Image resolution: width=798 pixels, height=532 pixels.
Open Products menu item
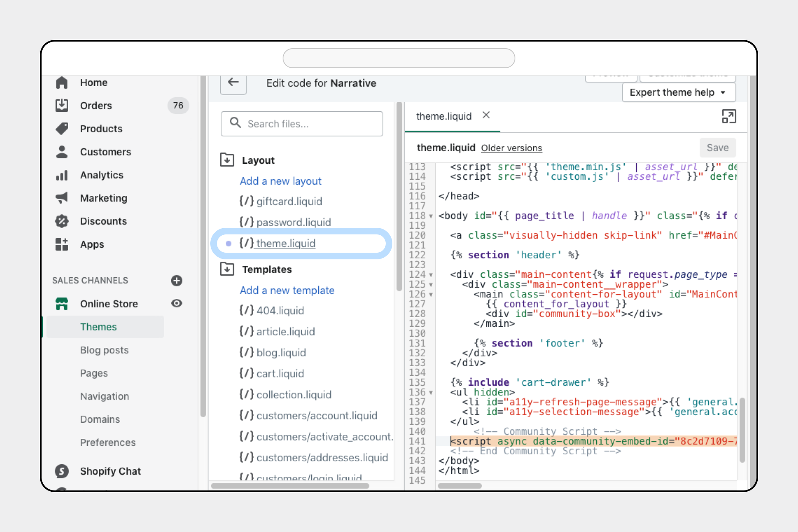tap(101, 129)
